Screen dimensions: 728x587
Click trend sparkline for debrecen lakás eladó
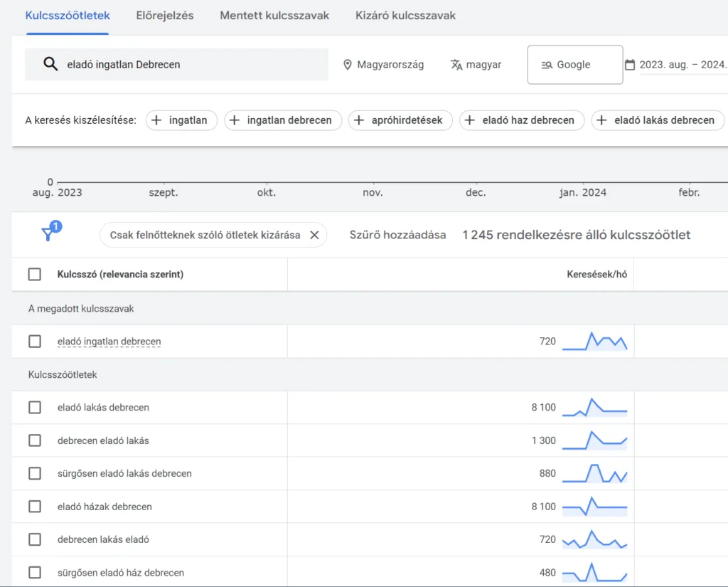coord(595,539)
